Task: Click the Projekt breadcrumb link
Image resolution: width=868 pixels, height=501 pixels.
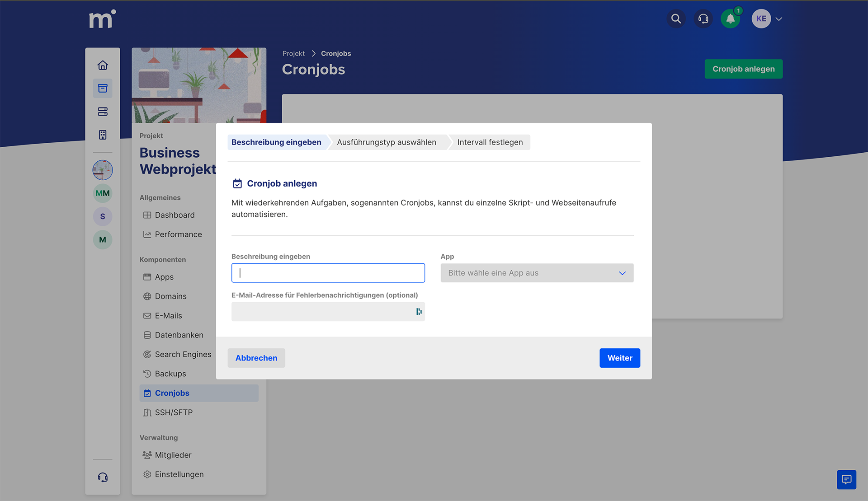Action: click(x=293, y=53)
